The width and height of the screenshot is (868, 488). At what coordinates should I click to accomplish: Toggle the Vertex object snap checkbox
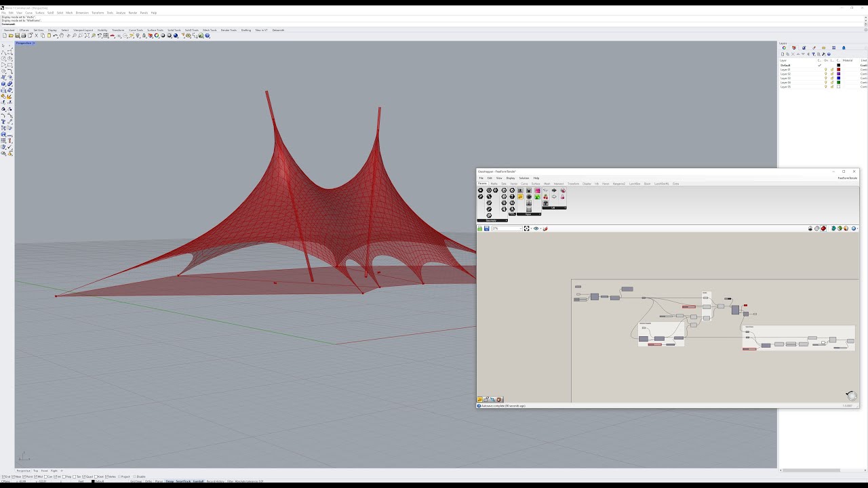click(106, 476)
